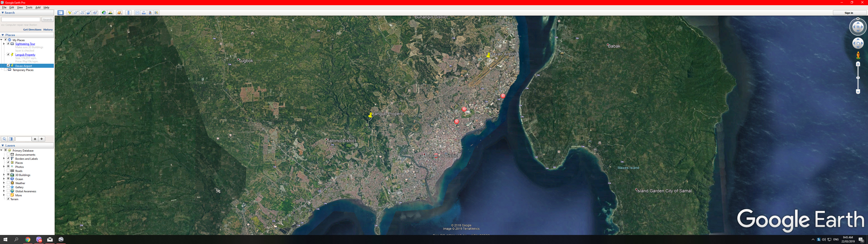
Task: Open the Tools menu
Action: [x=29, y=7]
